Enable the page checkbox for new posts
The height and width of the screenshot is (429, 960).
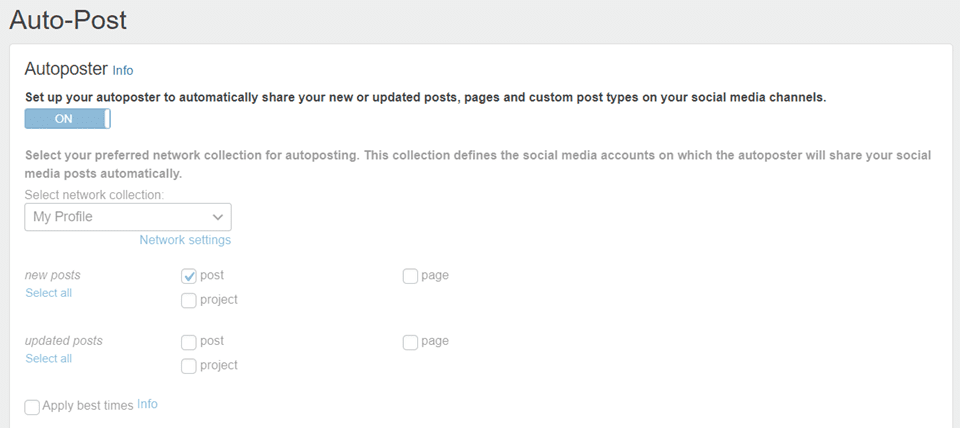click(x=410, y=276)
